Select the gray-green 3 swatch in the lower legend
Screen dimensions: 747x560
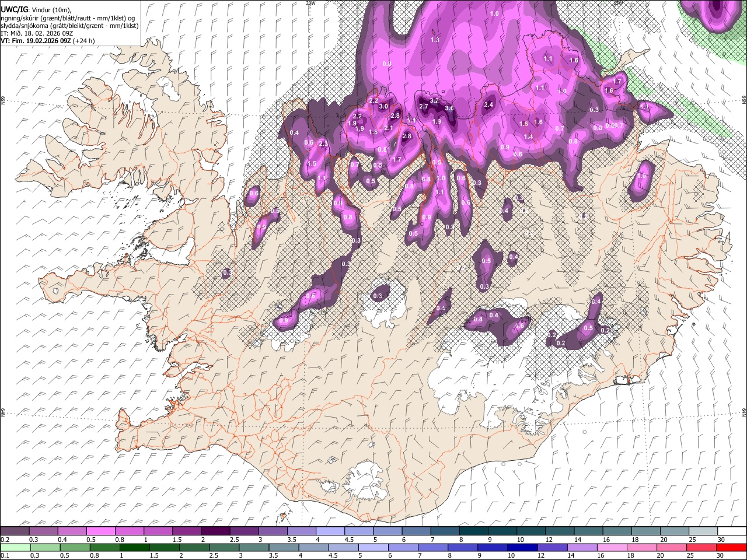coord(253,548)
